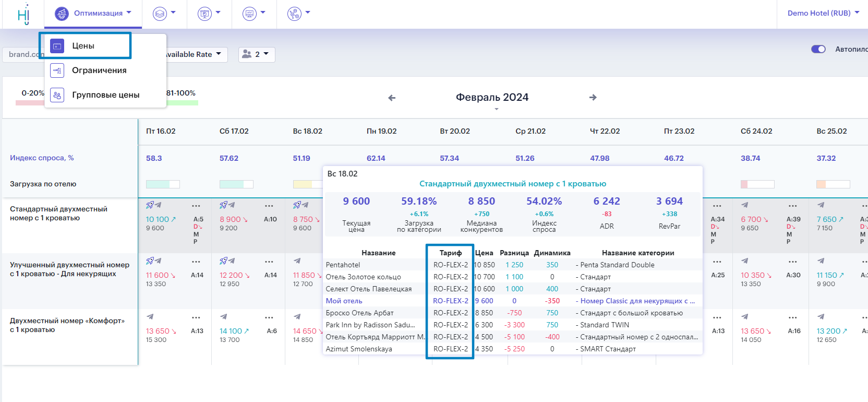The height and width of the screenshot is (402, 868).
Task: Click the HI logo in top-left corner
Action: (x=23, y=14)
